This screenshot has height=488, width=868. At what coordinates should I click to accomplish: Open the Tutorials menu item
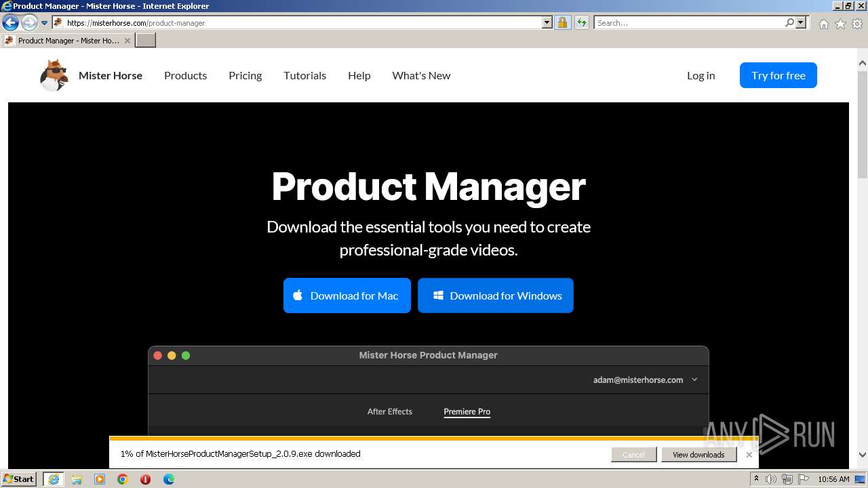pyautogui.click(x=304, y=75)
